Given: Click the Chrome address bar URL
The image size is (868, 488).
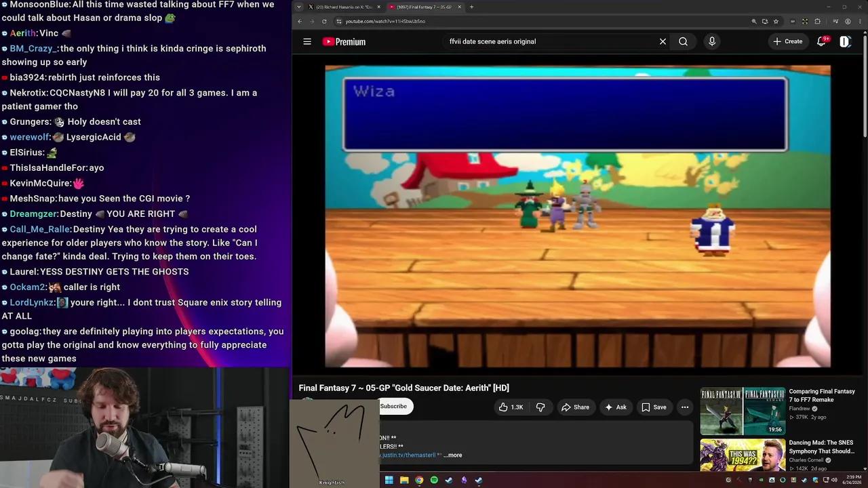Looking at the screenshot, I should pos(385,21).
